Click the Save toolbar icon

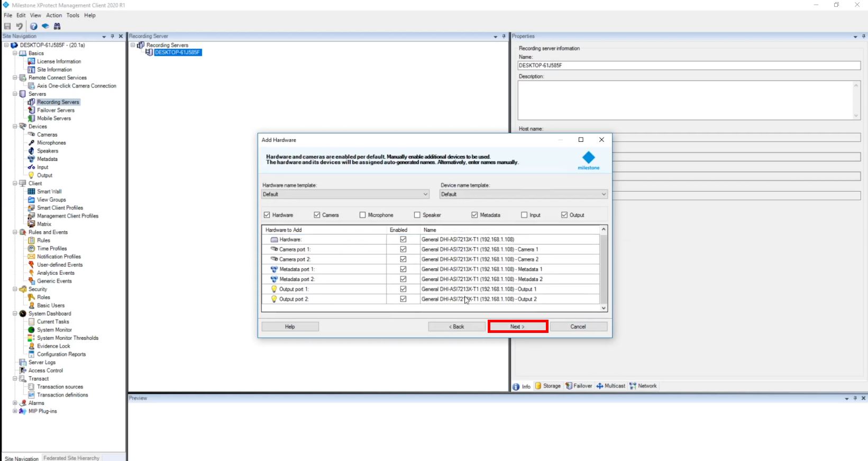pos(7,26)
